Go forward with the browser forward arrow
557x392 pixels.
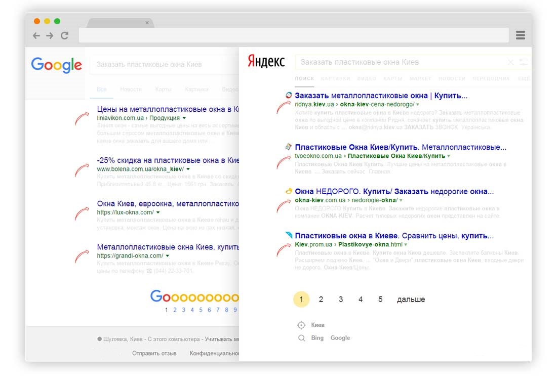point(50,35)
